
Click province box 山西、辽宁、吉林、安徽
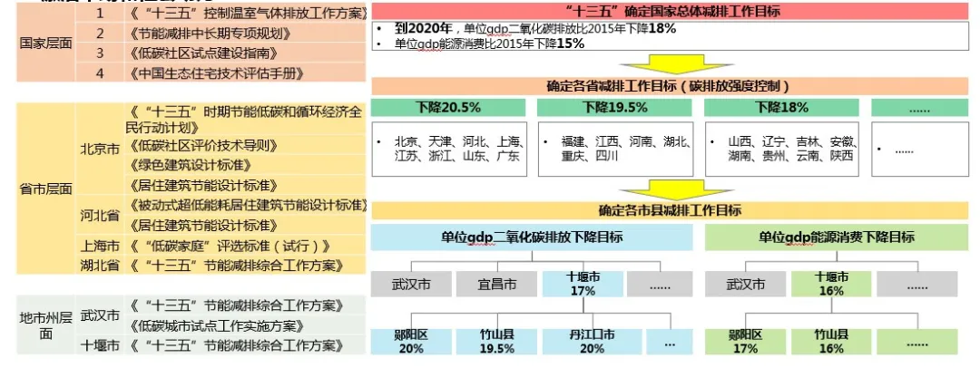click(x=782, y=149)
